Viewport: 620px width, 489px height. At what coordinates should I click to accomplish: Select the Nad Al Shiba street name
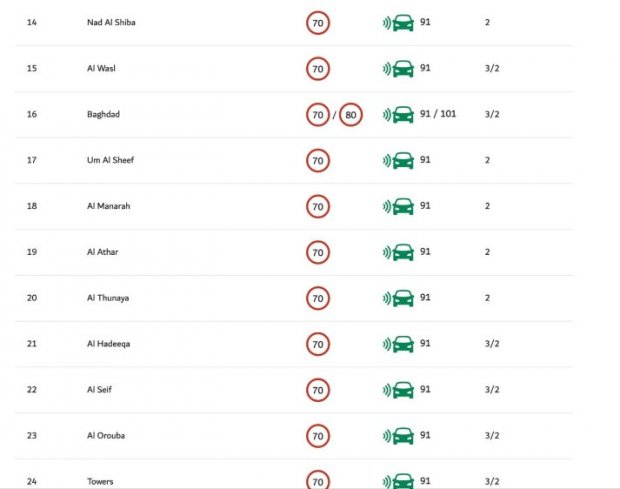111,22
